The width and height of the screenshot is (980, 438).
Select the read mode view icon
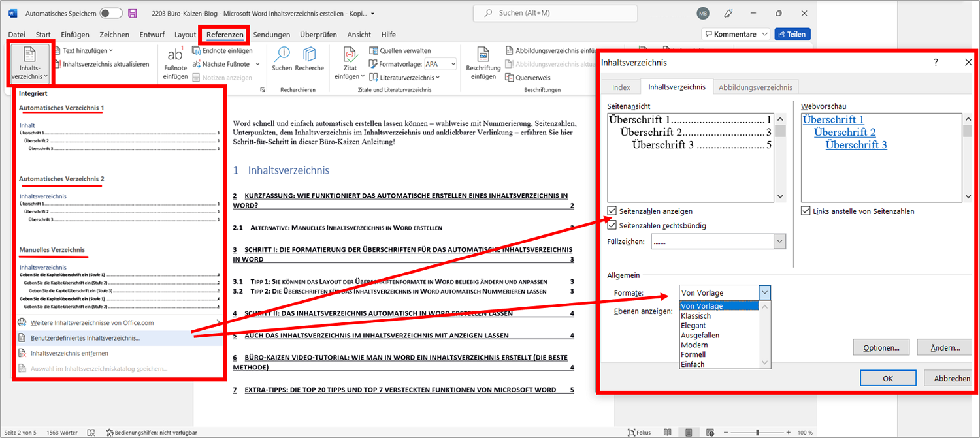pos(669,432)
